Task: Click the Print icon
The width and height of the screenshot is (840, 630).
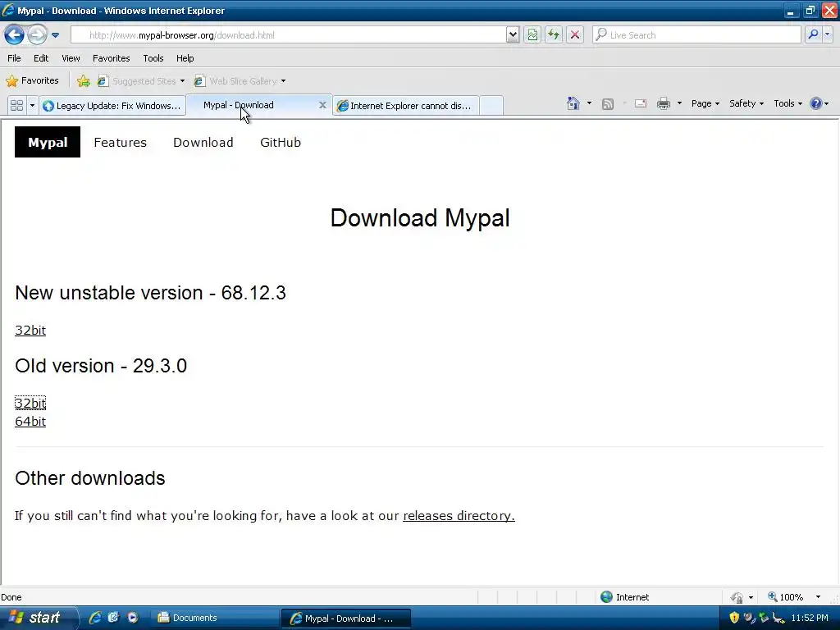Action: 664,103
